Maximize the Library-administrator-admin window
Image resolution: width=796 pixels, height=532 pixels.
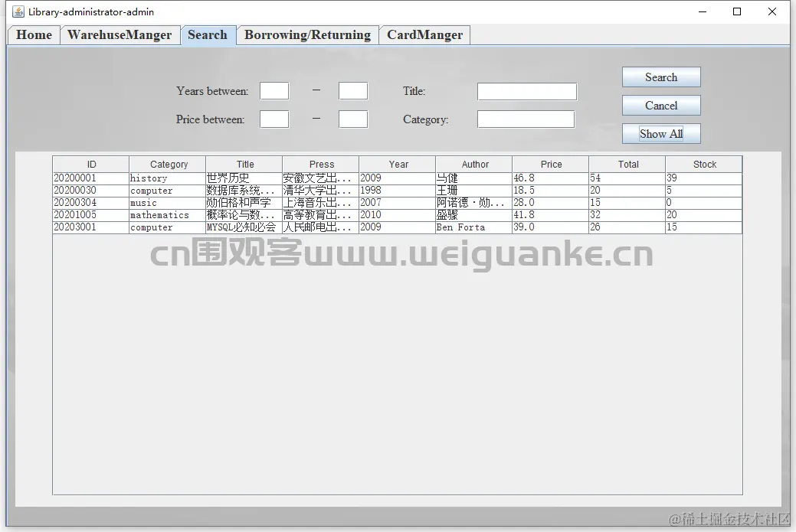[x=737, y=11]
